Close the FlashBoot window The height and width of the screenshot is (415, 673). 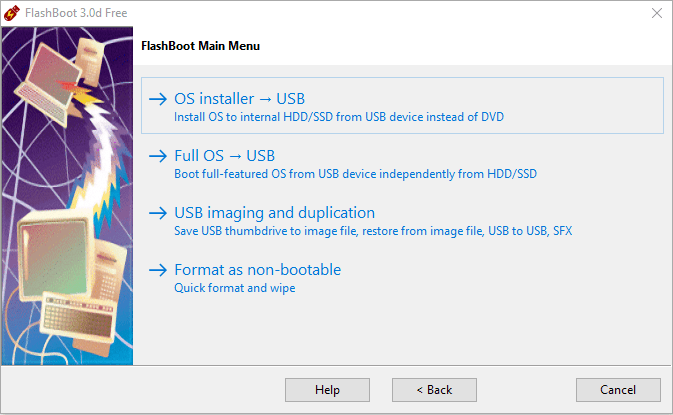coord(656,13)
